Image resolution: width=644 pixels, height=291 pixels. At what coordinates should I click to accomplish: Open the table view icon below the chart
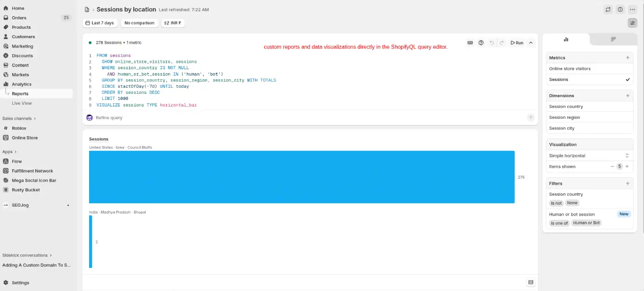click(530, 282)
